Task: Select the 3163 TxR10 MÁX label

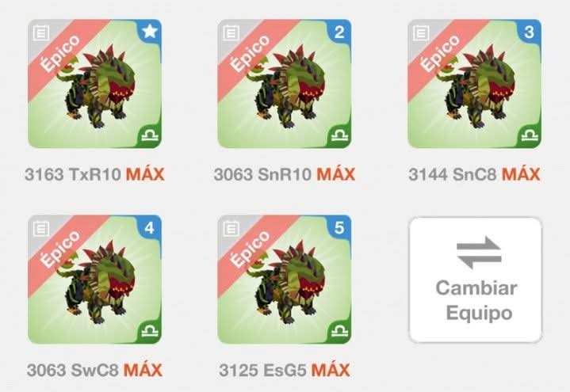Action: (x=94, y=174)
